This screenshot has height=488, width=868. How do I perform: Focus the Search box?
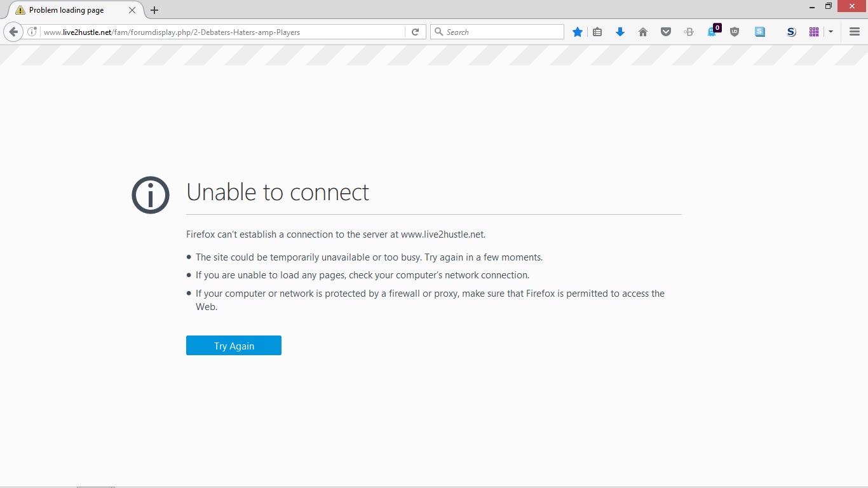[x=497, y=32]
